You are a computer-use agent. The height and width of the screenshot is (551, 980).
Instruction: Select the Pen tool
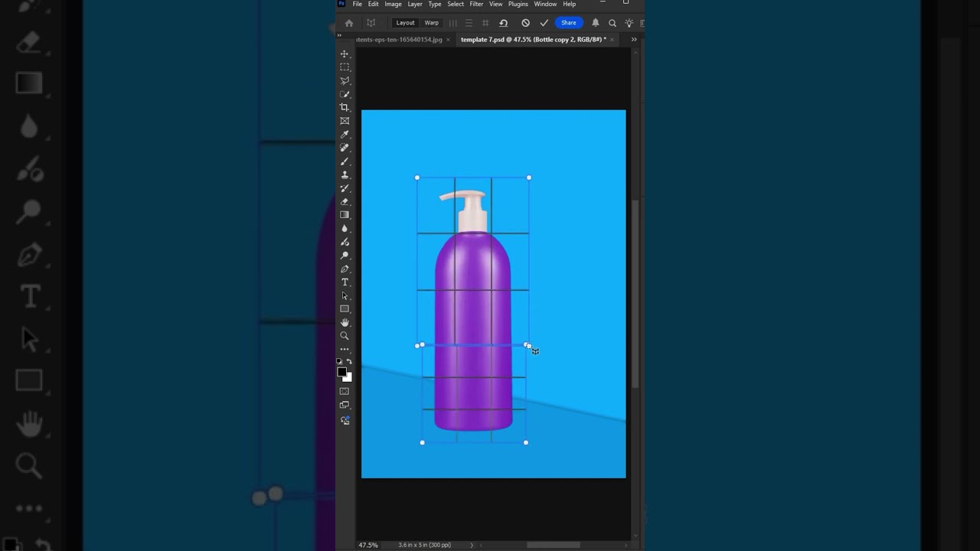coord(345,269)
